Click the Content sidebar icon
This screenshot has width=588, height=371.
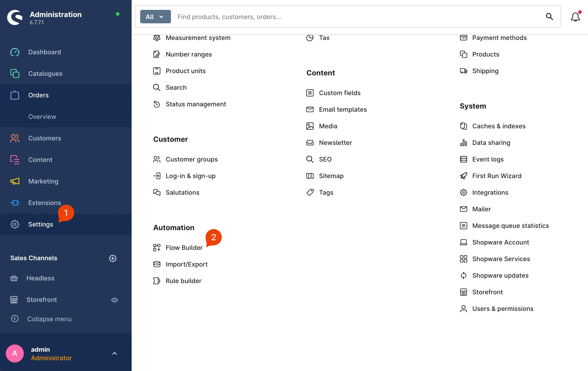pos(15,159)
